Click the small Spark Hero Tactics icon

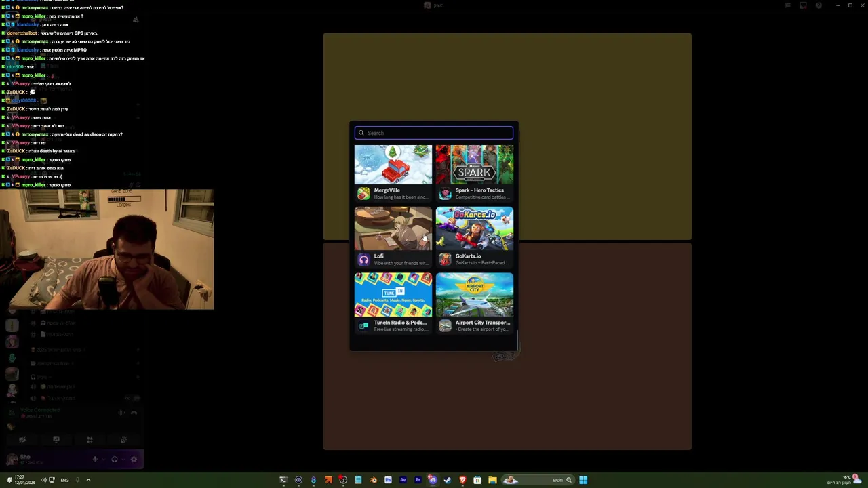coord(445,194)
